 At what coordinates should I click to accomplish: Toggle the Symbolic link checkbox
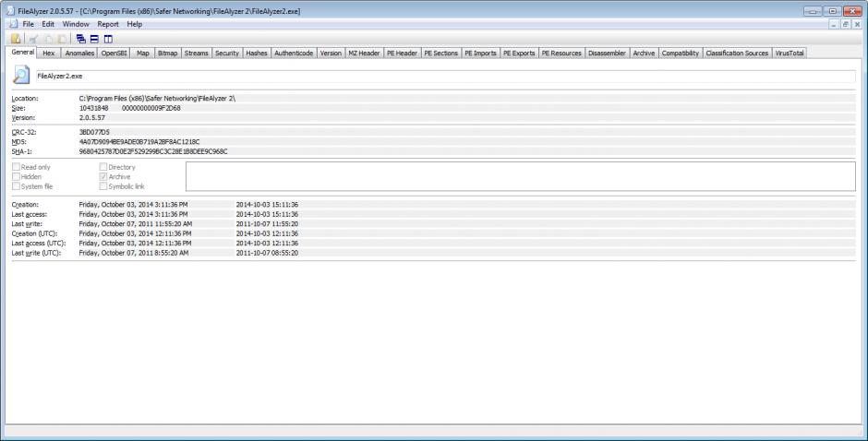coord(103,186)
